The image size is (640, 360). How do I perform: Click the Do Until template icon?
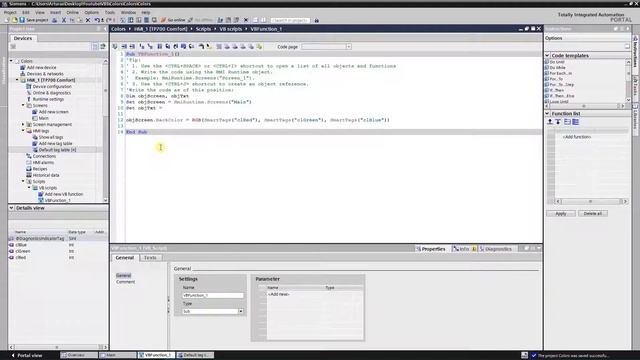point(547,62)
